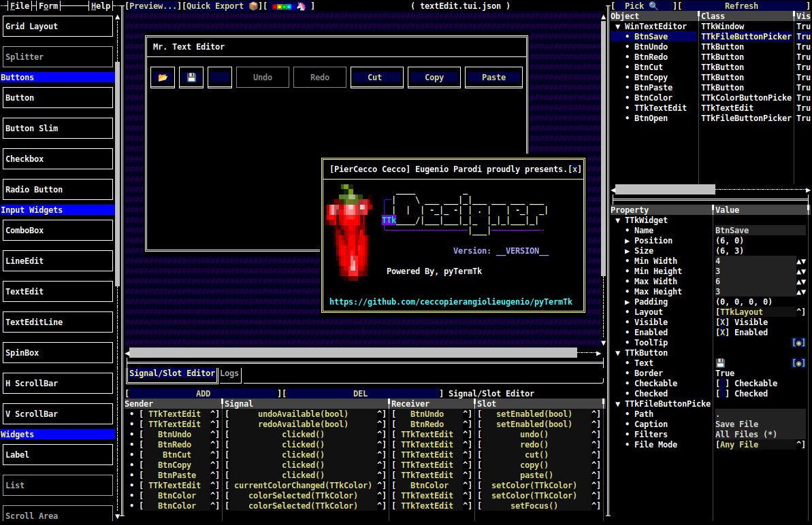This screenshot has width=812, height=525.
Task: Uncheck the Visible property checkbox
Action: pyautogui.click(x=723, y=322)
